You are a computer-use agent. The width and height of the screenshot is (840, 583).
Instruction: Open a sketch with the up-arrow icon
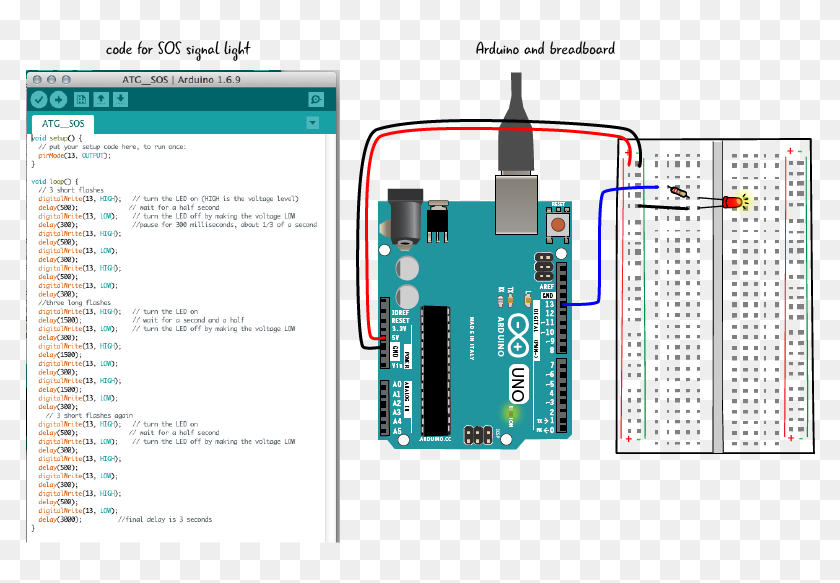(101, 99)
